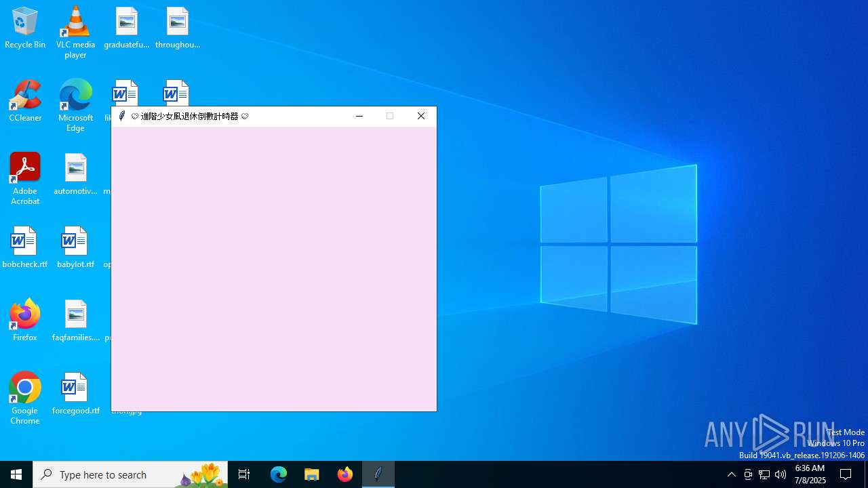This screenshot has height=488, width=868.
Task: Open Microsoft Edge from the taskbar
Action: click(x=279, y=474)
